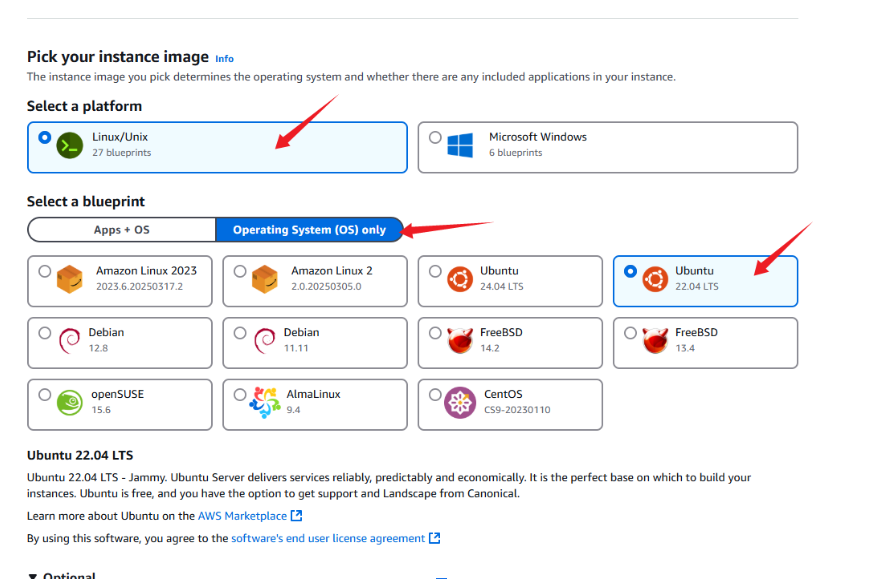The width and height of the screenshot is (884, 579).
Task: Choose the FreeBSD 13.4 radio button
Action: [630, 333]
